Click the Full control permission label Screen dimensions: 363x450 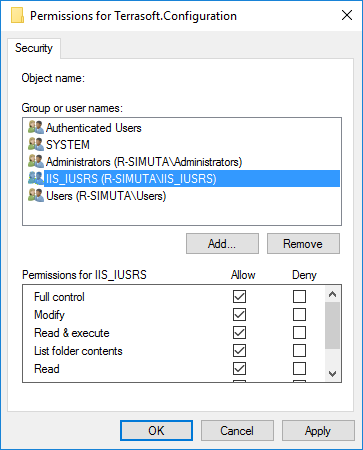(x=59, y=297)
